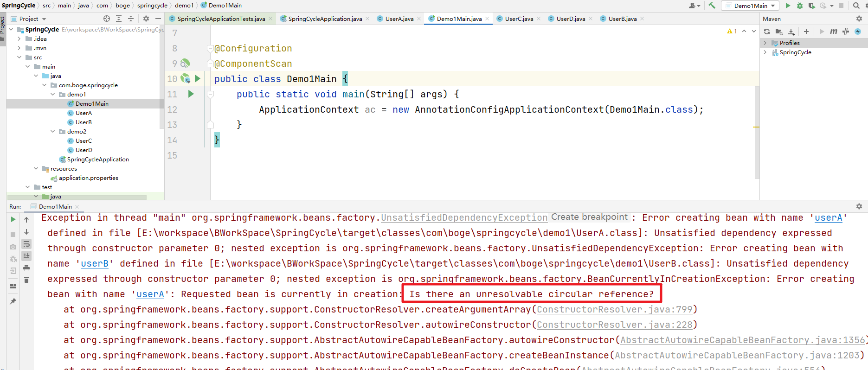This screenshot has width=868, height=370.
Task: Collapse all in Project panel
Action: click(131, 19)
